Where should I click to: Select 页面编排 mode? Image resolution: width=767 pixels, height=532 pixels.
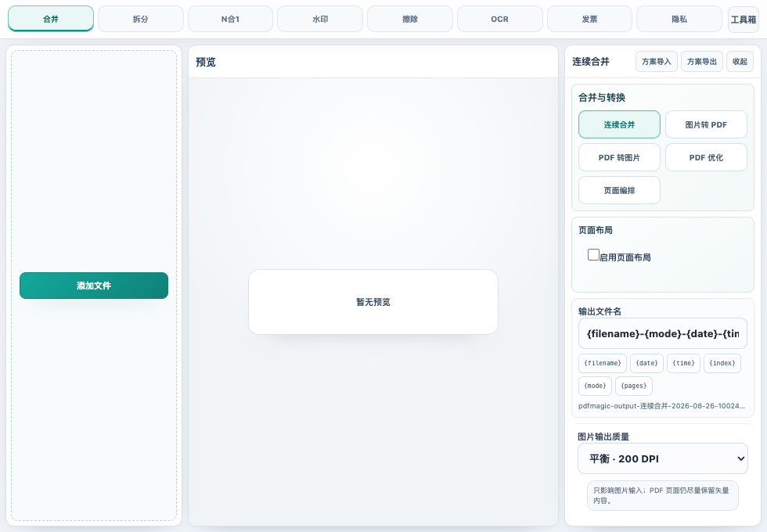click(x=619, y=190)
